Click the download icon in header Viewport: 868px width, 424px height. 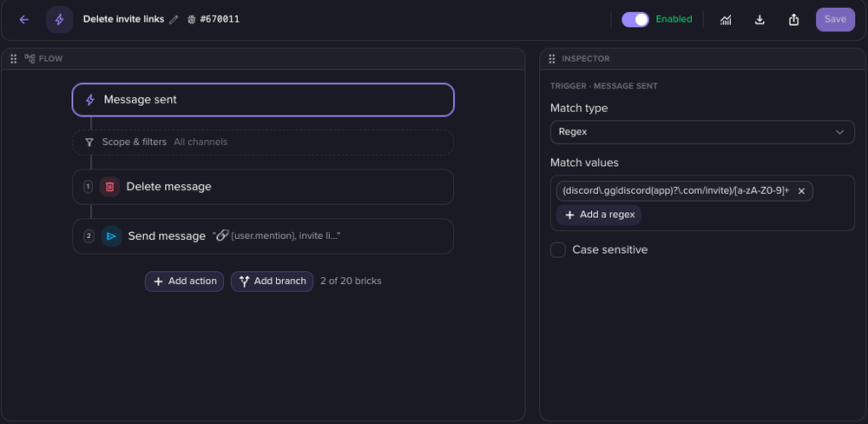click(x=760, y=19)
